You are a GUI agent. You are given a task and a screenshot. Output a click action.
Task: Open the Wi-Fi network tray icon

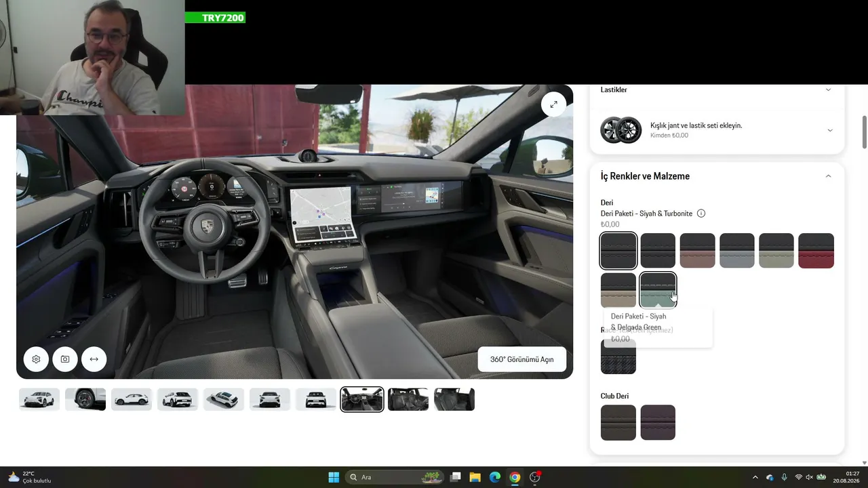click(798, 477)
